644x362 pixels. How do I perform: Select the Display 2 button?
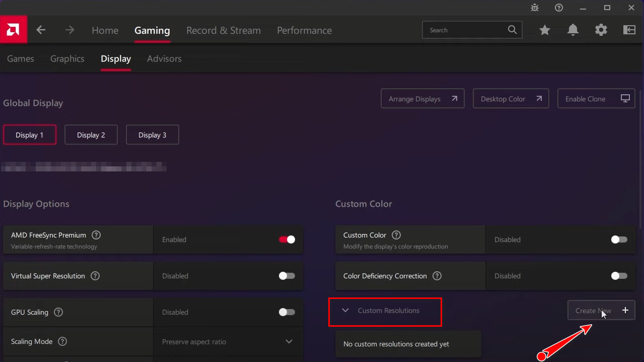tap(91, 135)
